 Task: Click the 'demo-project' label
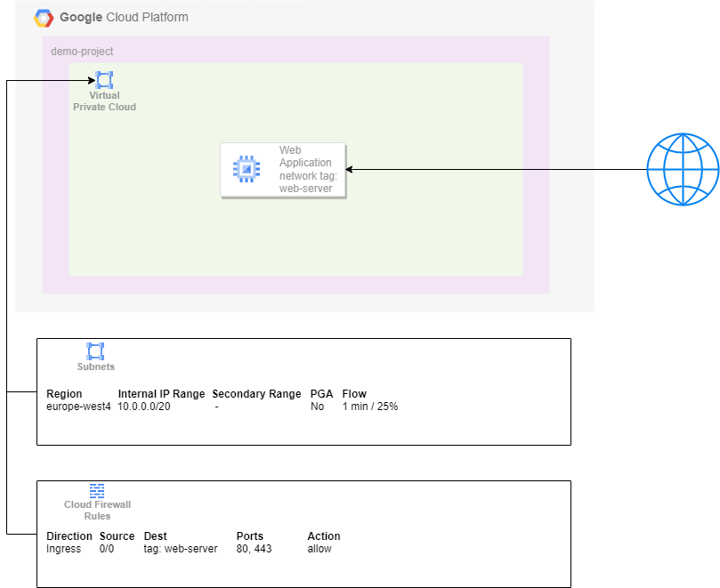pyautogui.click(x=82, y=52)
